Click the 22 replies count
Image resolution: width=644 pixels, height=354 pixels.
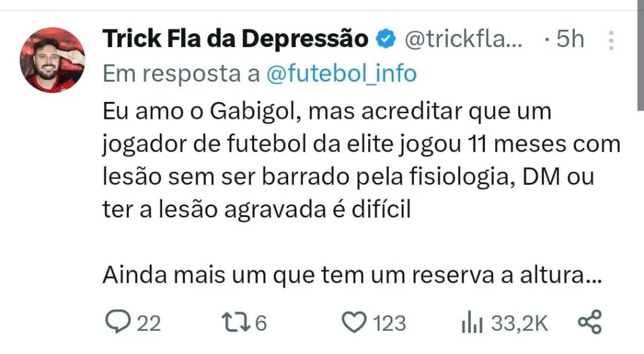pyautogui.click(x=148, y=323)
